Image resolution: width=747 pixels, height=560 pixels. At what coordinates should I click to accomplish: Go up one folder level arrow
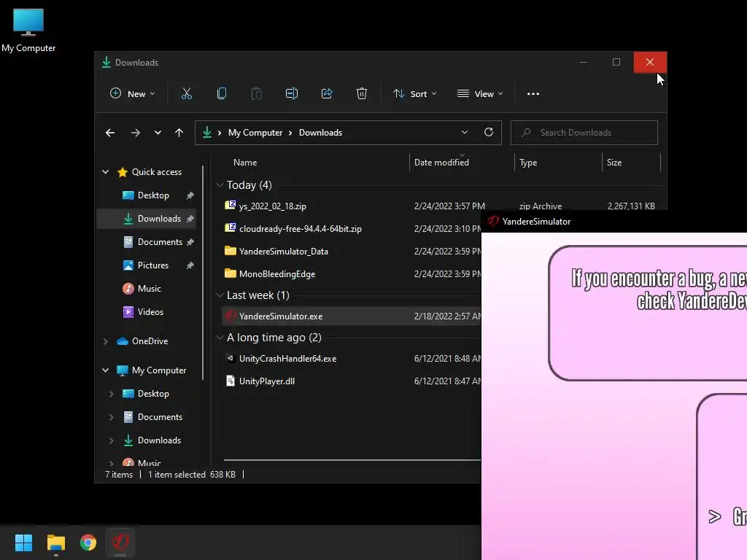[x=179, y=133]
